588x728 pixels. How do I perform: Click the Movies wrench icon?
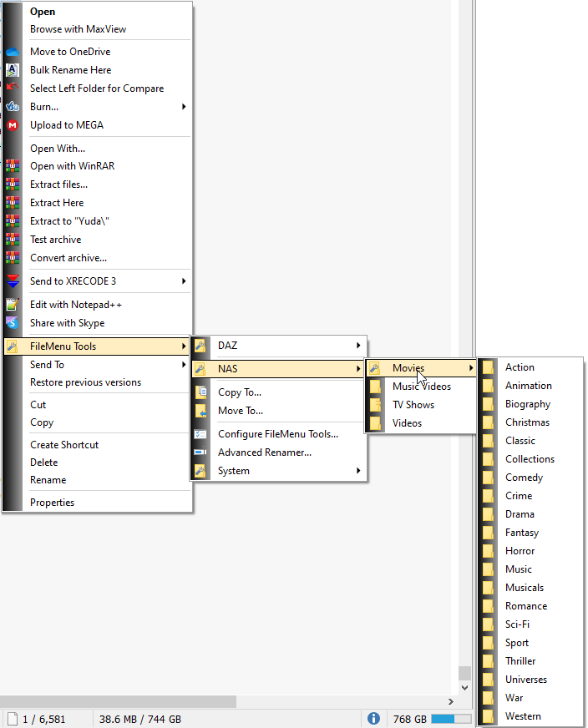click(x=375, y=368)
